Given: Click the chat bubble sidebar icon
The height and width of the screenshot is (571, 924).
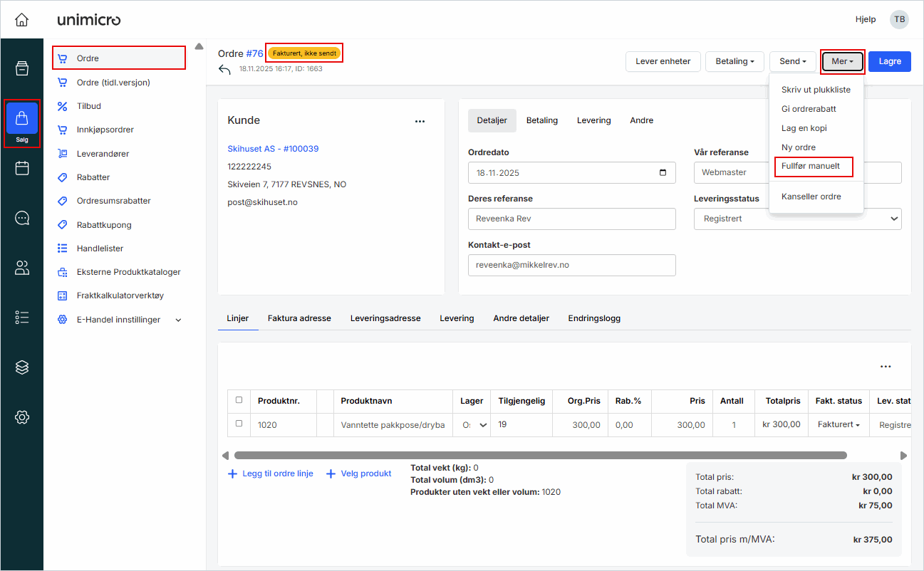Looking at the screenshot, I should pos(22,219).
